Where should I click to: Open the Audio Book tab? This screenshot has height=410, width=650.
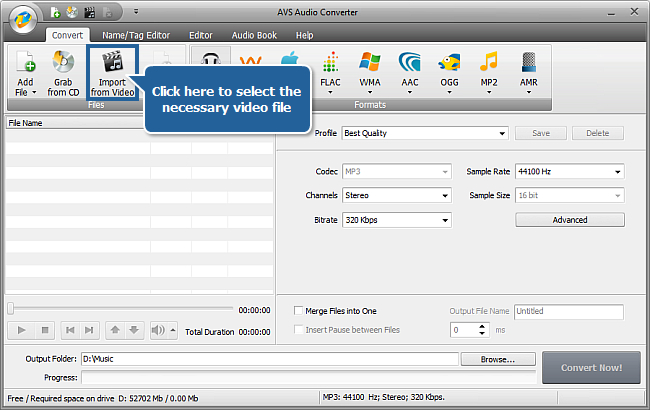254,35
